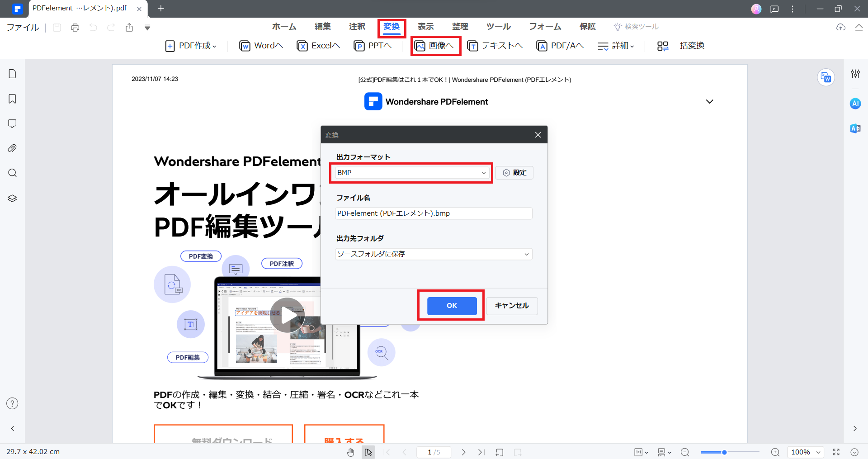Click the ファイル名 input field
Image resolution: width=868 pixels, height=459 pixels.
click(x=434, y=213)
